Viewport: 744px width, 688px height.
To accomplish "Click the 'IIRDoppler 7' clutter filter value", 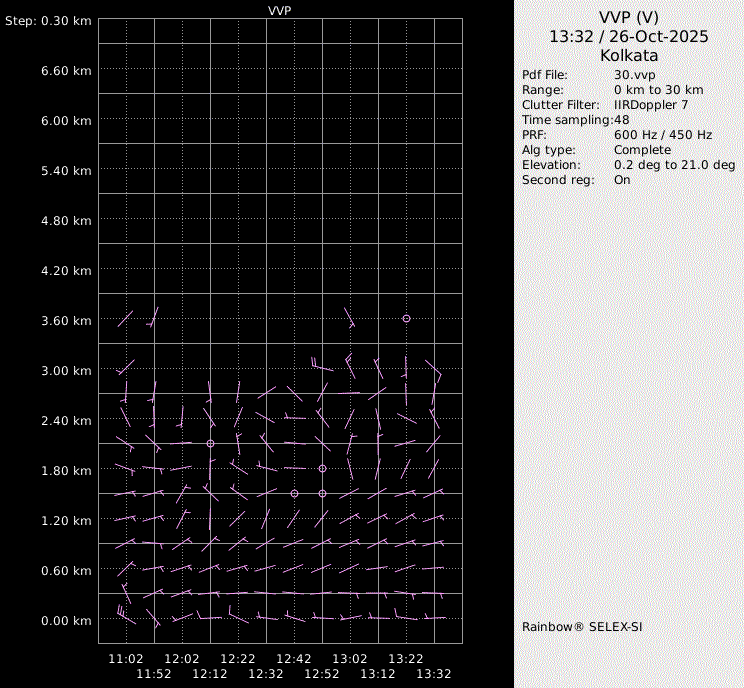I will tap(650, 105).
